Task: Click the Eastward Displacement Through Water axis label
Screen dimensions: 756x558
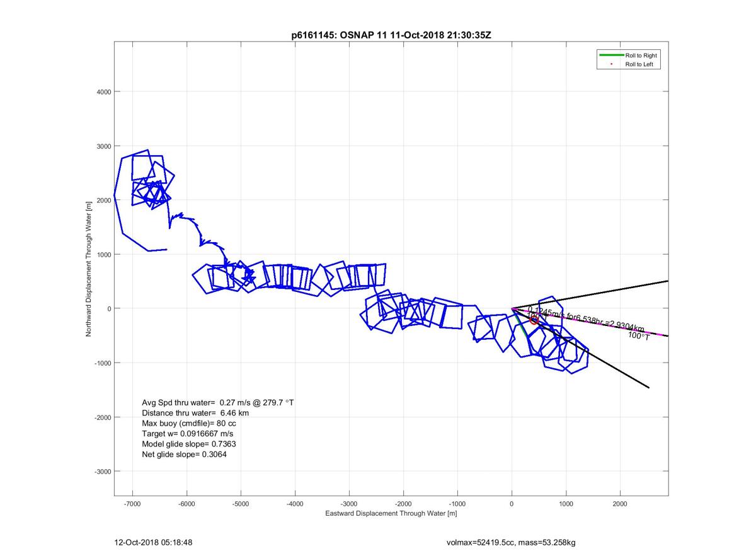Action: click(x=391, y=513)
